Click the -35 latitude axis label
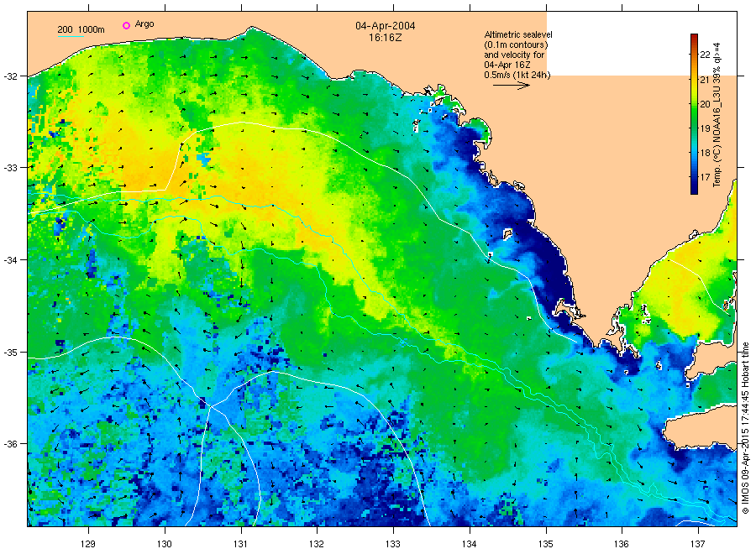Image resolution: width=756 pixels, height=554 pixels. coord(9,353)
